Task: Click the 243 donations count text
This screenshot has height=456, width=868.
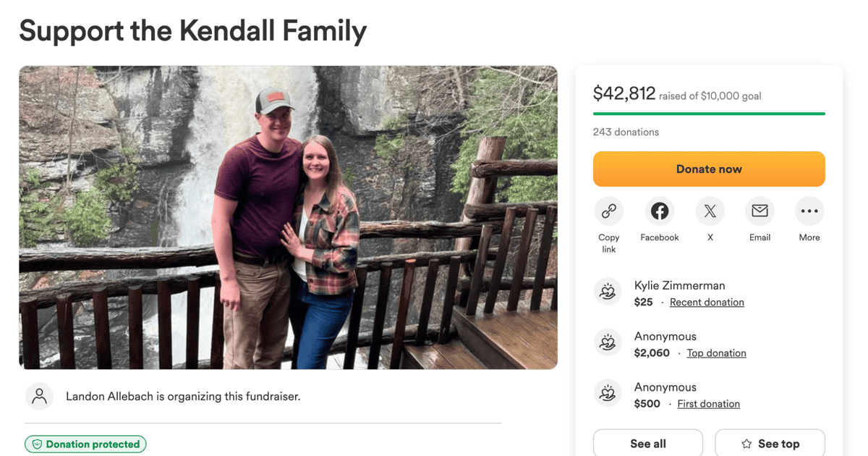Action: pyautogui.click(x=626, y=132)
